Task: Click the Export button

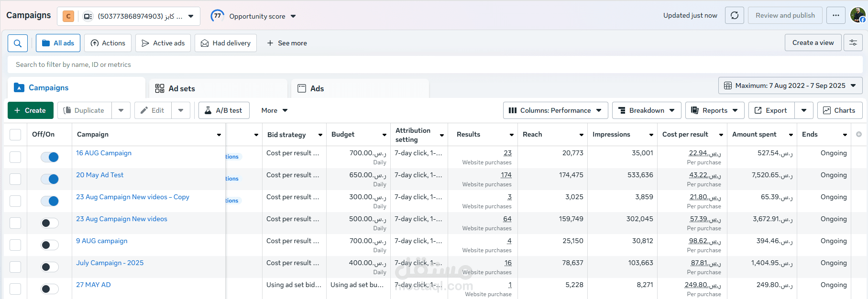Action: [771, 110]
